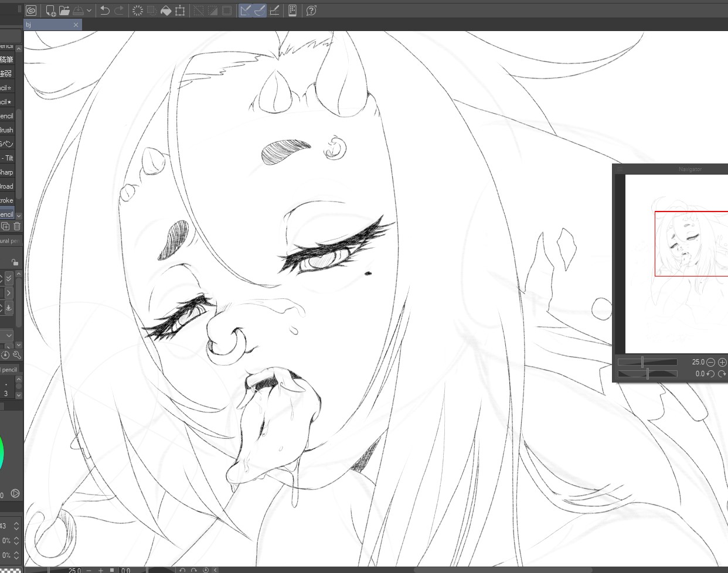Delete sub tool with trash icon

point(17,226)
